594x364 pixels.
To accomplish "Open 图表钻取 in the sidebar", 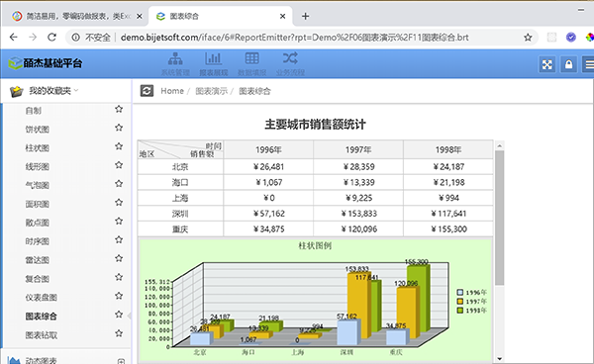I will click(41, 335).
